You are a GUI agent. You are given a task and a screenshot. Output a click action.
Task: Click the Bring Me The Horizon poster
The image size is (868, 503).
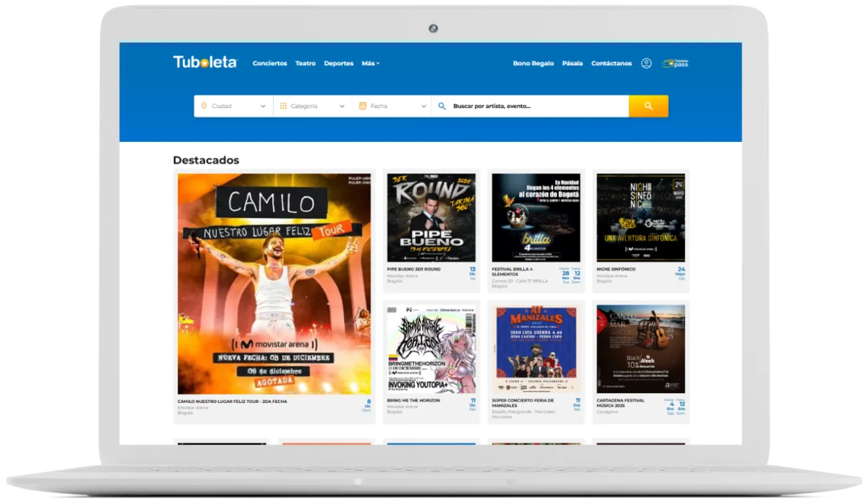(x=430, y=348)
